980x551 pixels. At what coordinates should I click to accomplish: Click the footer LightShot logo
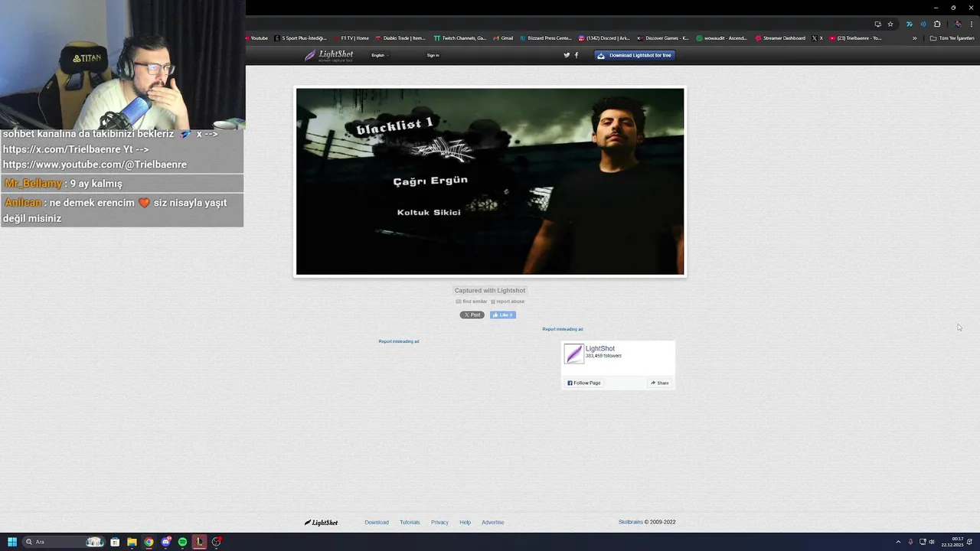coord(321,523)
